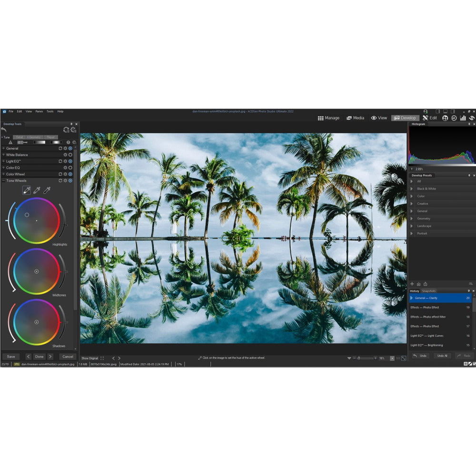
Task: Expand the Landscape presets group
Action: click(412, 226)
